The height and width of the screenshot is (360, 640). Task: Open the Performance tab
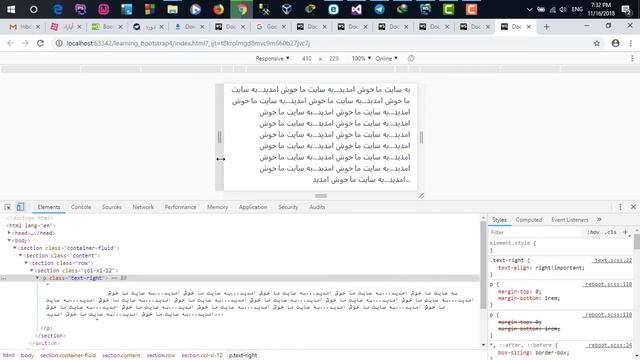[x=180, y=207]
